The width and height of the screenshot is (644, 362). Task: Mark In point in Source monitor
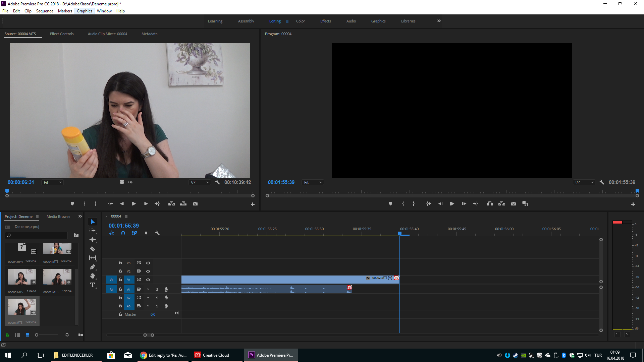click(x=85, y=204)
